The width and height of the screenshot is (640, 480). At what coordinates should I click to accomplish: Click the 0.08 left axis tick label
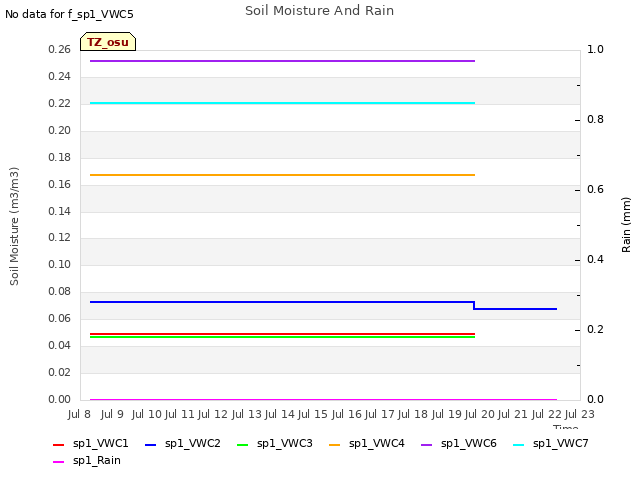pos(60,291)
